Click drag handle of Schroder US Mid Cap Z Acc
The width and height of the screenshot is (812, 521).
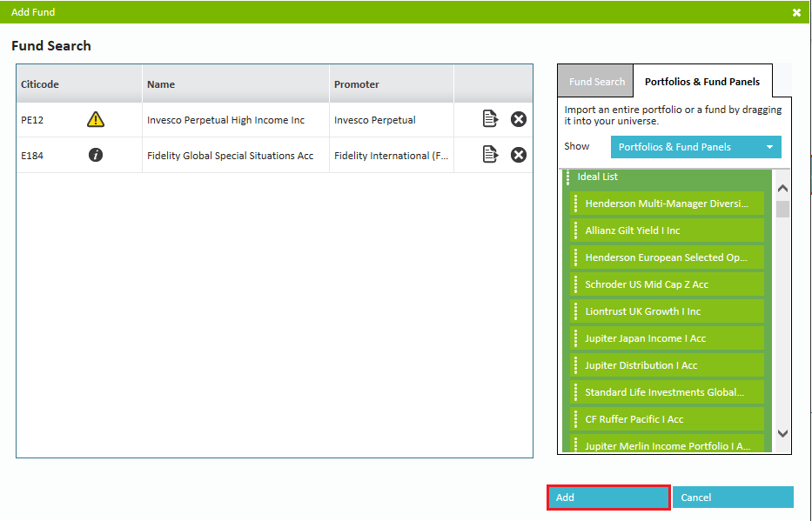(x=576, y=284)
